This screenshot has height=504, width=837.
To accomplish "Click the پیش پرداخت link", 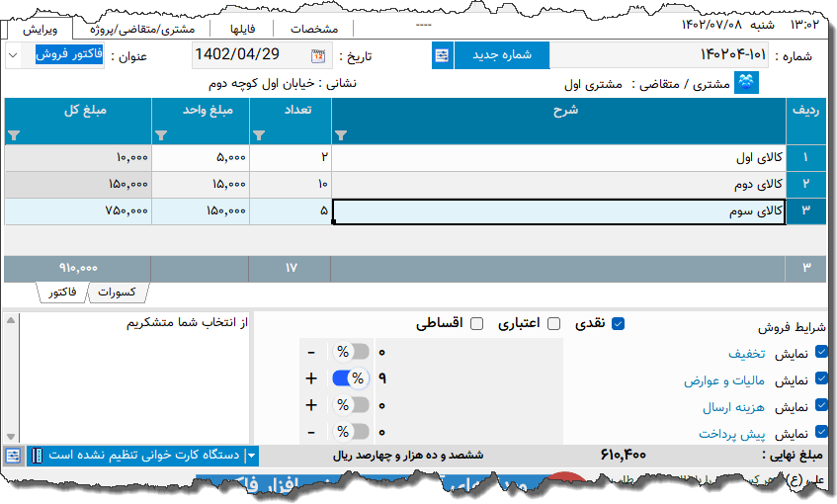I will (732, 434).
